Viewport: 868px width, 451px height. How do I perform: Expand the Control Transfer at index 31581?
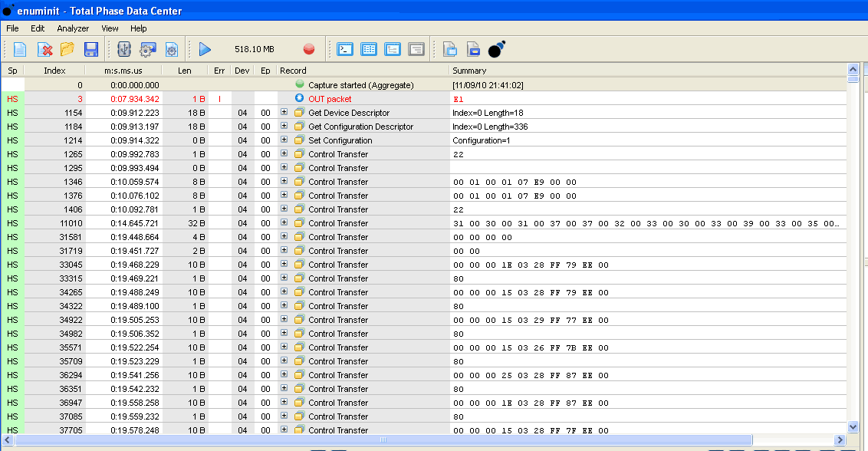click(284, 236)
